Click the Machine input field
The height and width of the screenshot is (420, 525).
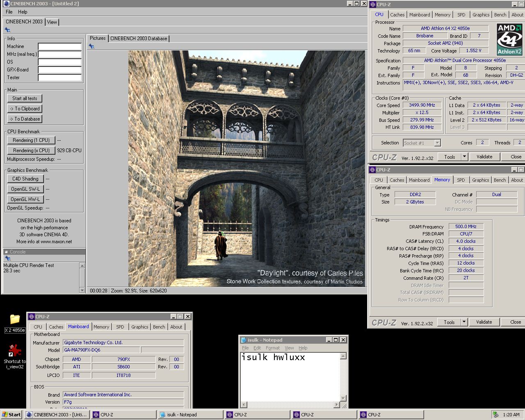click(60, 46)
